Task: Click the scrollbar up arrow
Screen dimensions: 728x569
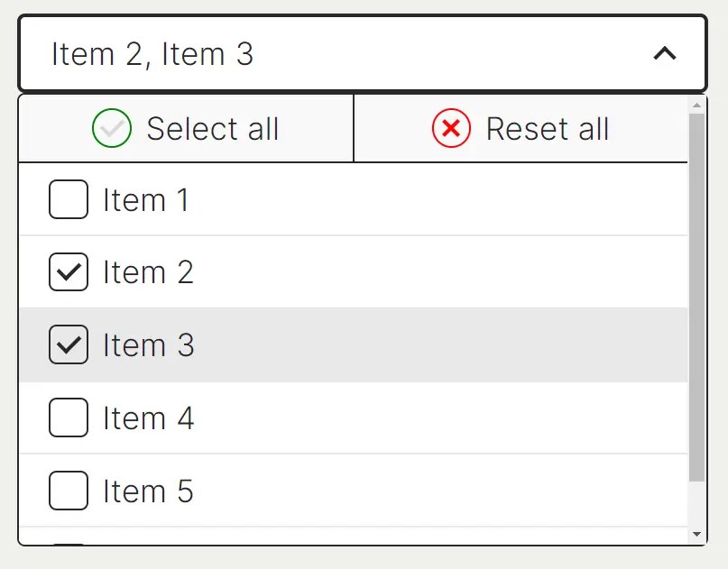Action: tap(696, 106)
